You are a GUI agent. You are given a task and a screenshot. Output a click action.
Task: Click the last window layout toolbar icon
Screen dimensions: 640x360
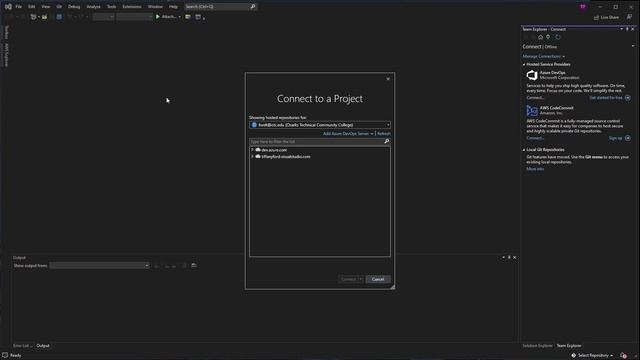[x=198, y=17]
